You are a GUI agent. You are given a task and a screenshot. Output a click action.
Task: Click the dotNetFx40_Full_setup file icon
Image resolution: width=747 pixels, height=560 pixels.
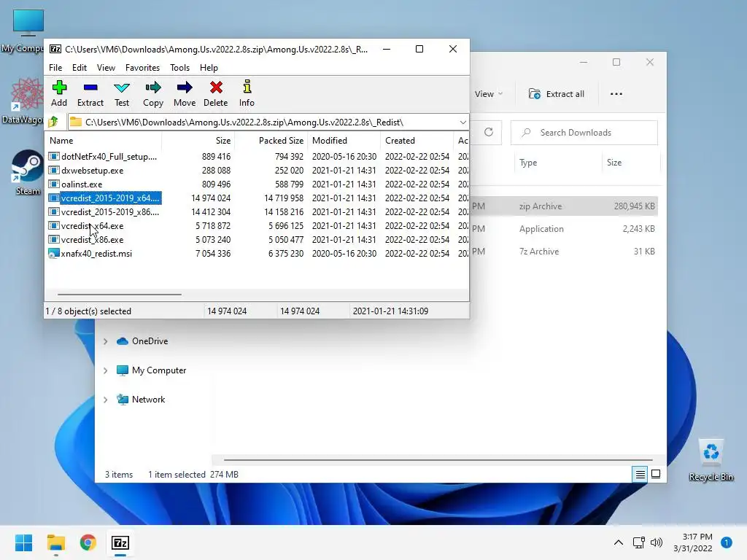pyautogui.click(x=54, y=156)
